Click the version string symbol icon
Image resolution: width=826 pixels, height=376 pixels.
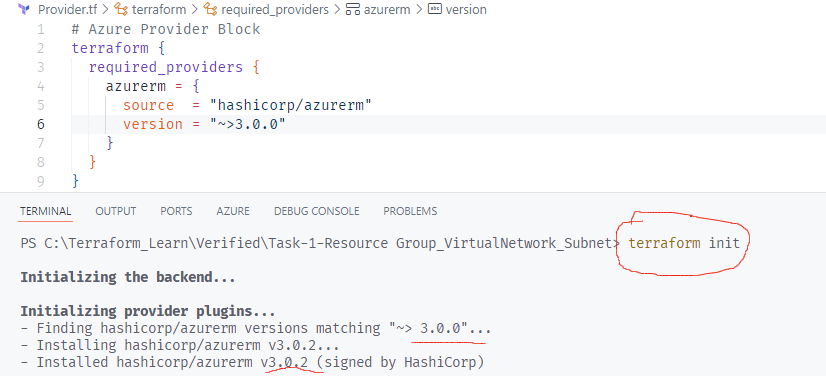coord(435,9)
